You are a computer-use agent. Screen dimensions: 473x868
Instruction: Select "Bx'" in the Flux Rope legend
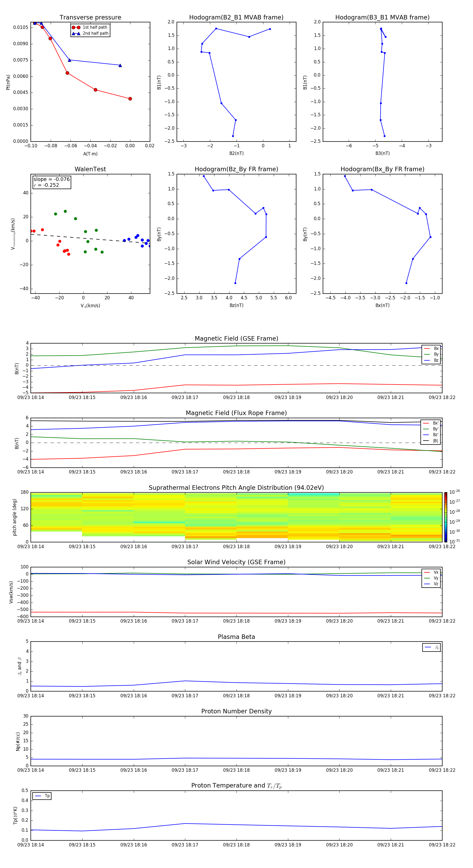click(431, 423)
